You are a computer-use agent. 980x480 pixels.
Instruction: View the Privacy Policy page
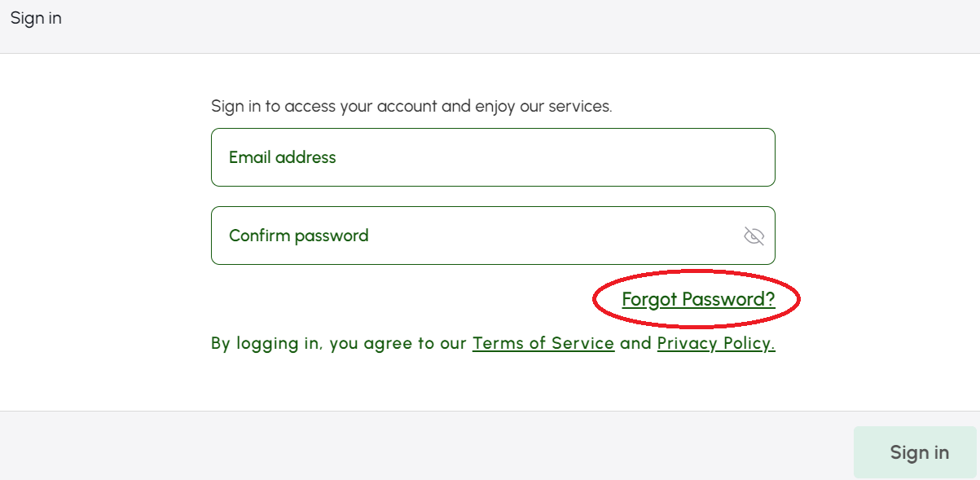(x=716, y=343)
